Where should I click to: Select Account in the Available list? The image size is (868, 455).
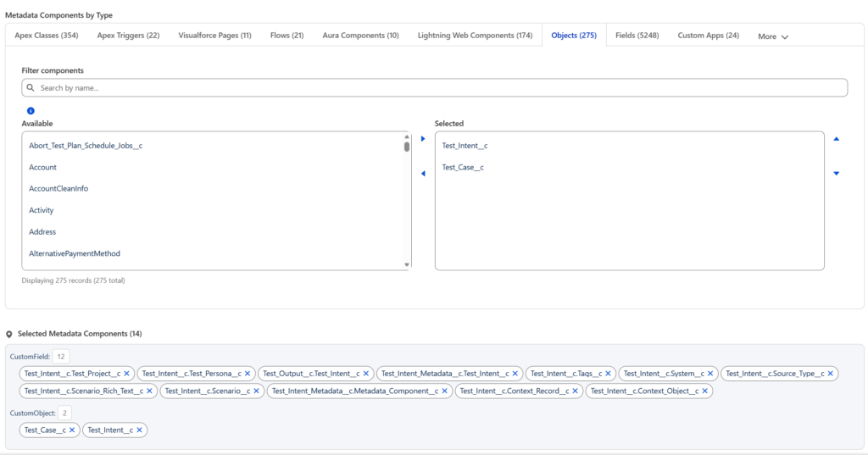coord(43,168)
